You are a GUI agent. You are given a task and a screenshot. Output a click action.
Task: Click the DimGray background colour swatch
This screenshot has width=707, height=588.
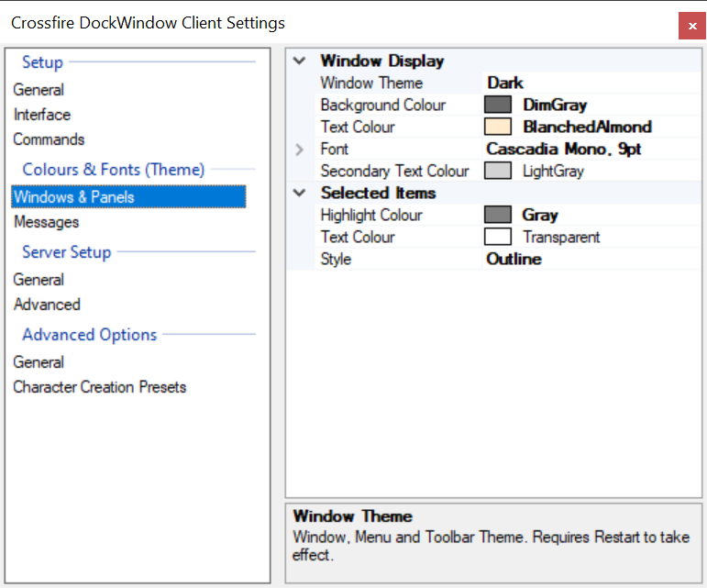(498, 105)
